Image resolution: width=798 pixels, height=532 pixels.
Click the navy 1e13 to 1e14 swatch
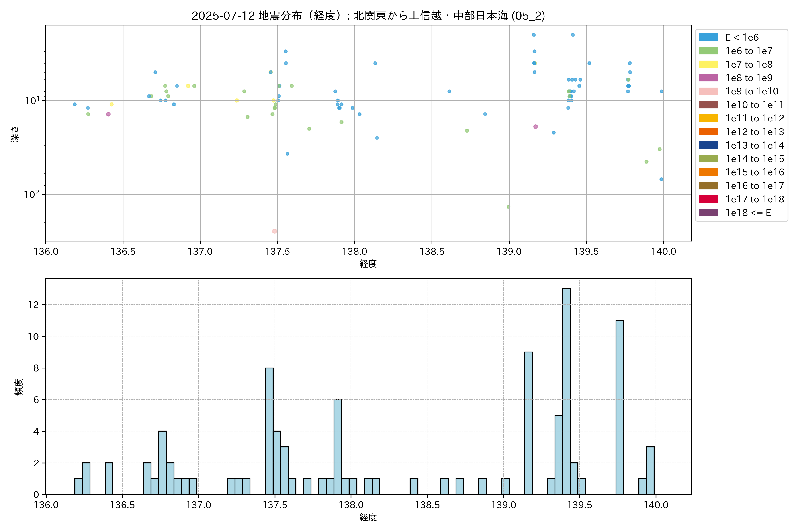click(708, 145)
